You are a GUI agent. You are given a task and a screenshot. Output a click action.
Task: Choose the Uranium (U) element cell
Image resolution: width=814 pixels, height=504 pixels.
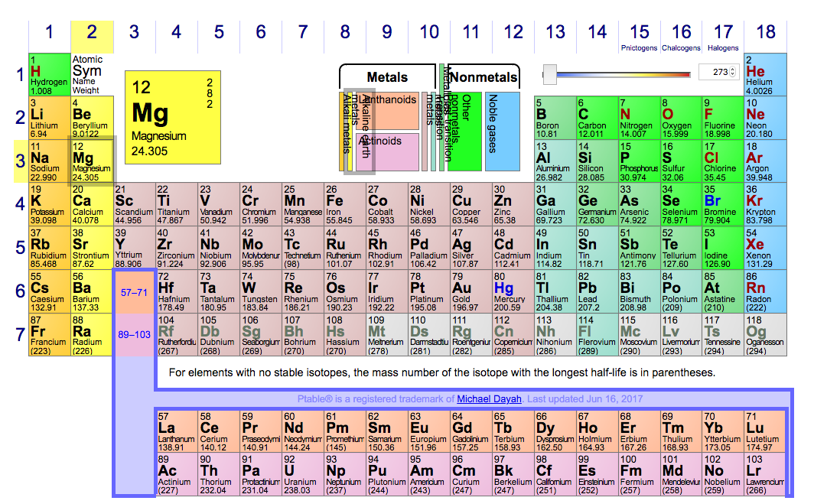301,475
